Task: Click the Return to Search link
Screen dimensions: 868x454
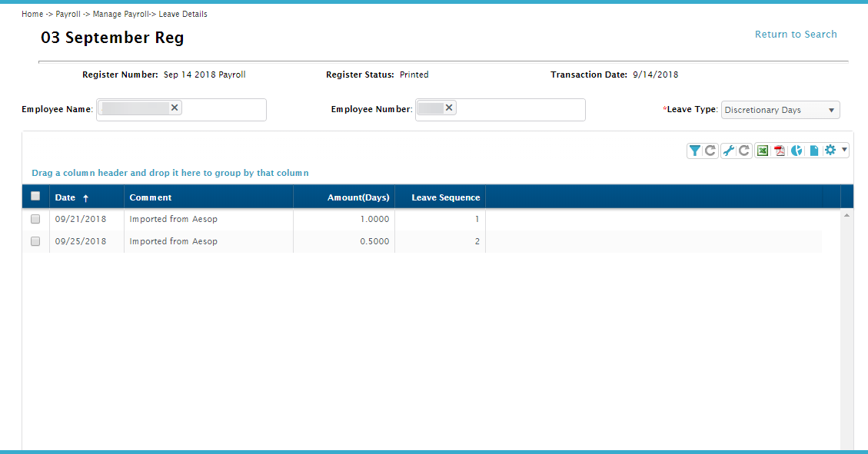Action: point(796,35)
